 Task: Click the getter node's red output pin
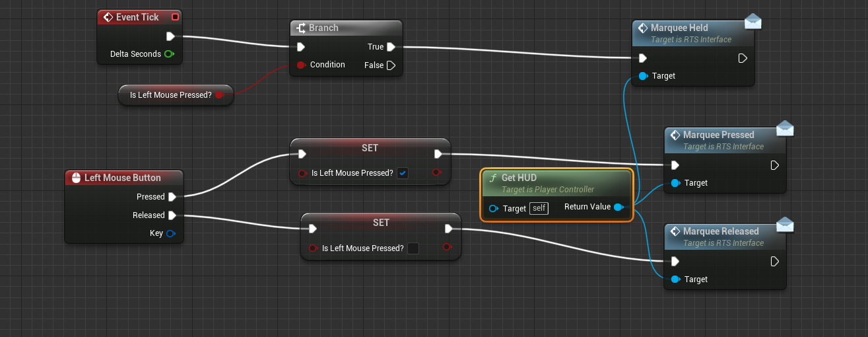coord(220,95)
